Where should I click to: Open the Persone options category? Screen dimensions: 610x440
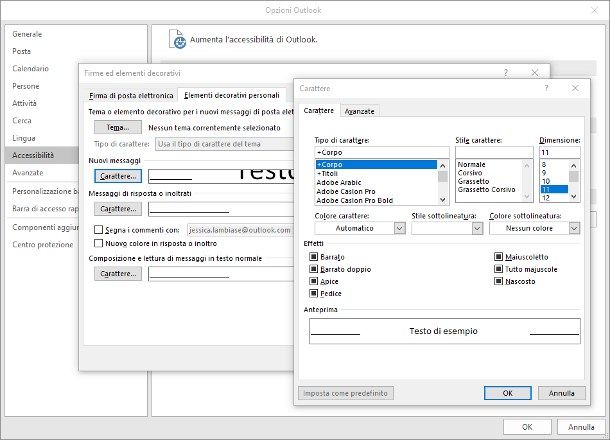(26, 86)
